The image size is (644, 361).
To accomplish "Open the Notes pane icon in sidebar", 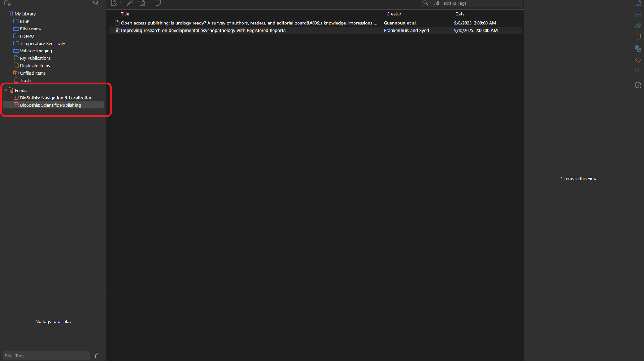I will [638, 37].
